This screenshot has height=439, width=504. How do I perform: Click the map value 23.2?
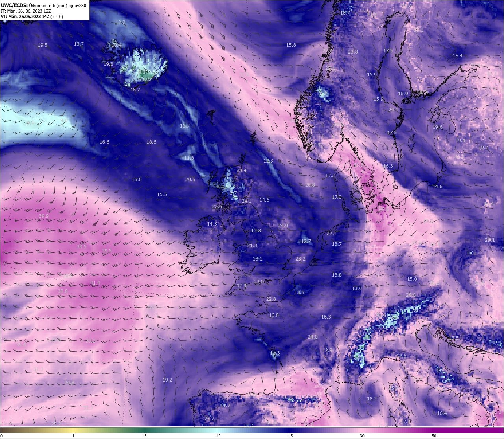coord(300,259)
